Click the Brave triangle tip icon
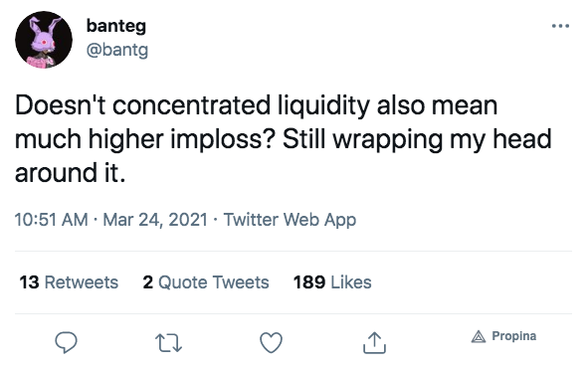The width and height of the screenshot is (588, 368). (x=479, y=336)
